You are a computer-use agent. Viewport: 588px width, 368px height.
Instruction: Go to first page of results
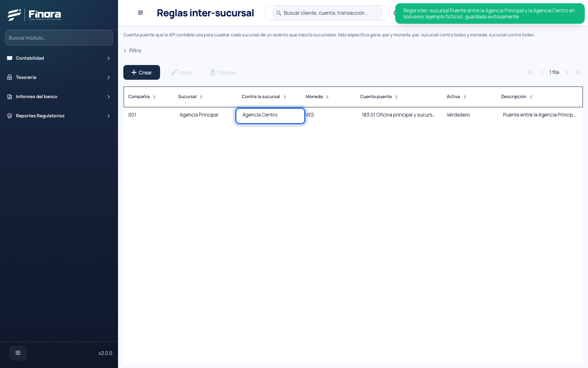click(530, 72)
